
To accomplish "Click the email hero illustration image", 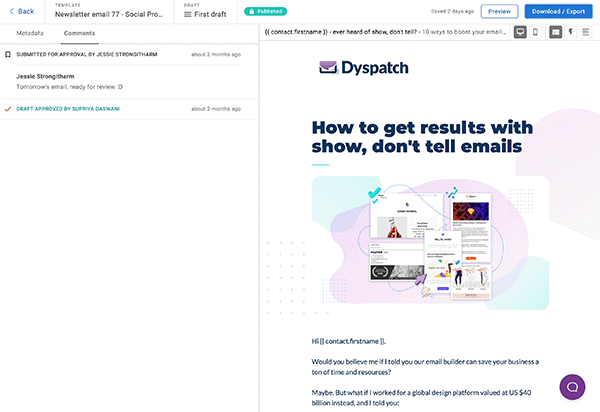I will (x=430, y=243).
